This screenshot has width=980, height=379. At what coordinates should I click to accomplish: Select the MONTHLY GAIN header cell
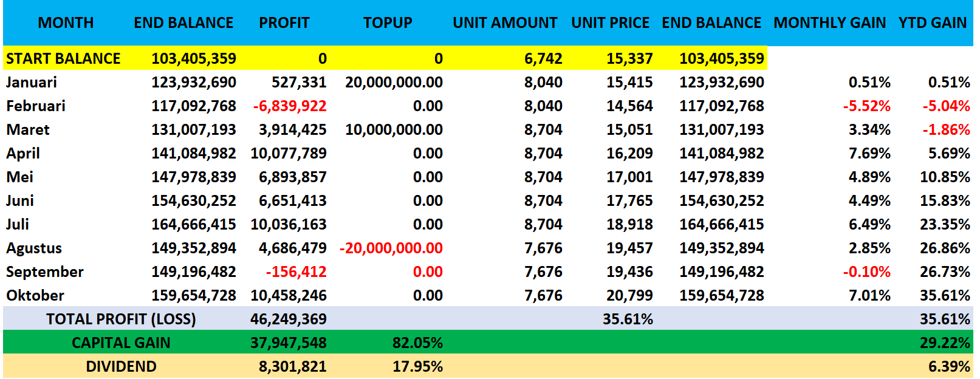[829, 23]
